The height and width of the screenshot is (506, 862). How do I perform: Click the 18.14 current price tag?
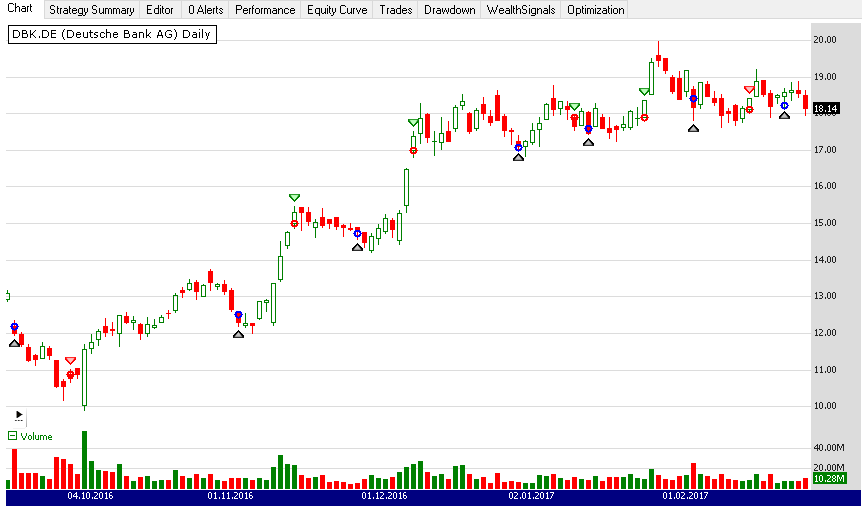(826, 108)
